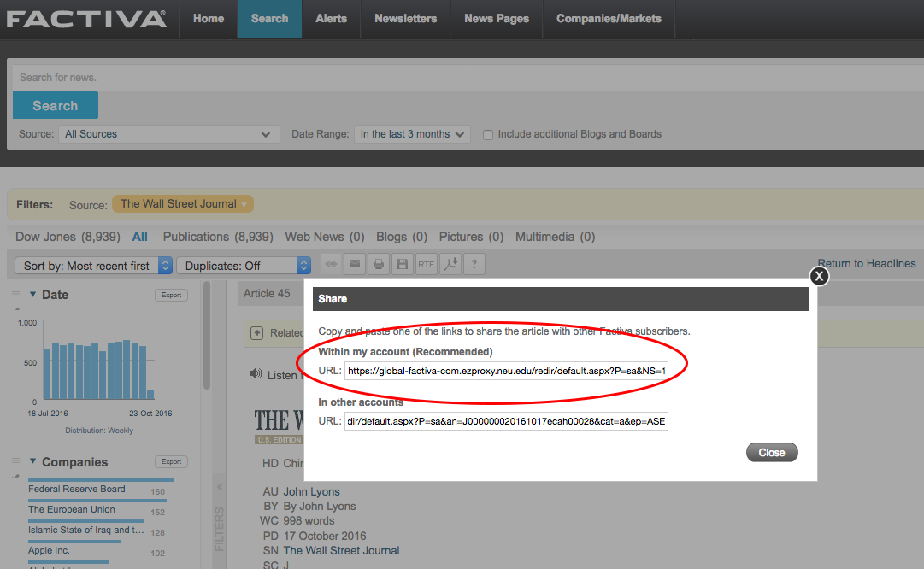Open the Newsletters tab
This screenshot has width=924, height=569.
(x=405, y=19)
